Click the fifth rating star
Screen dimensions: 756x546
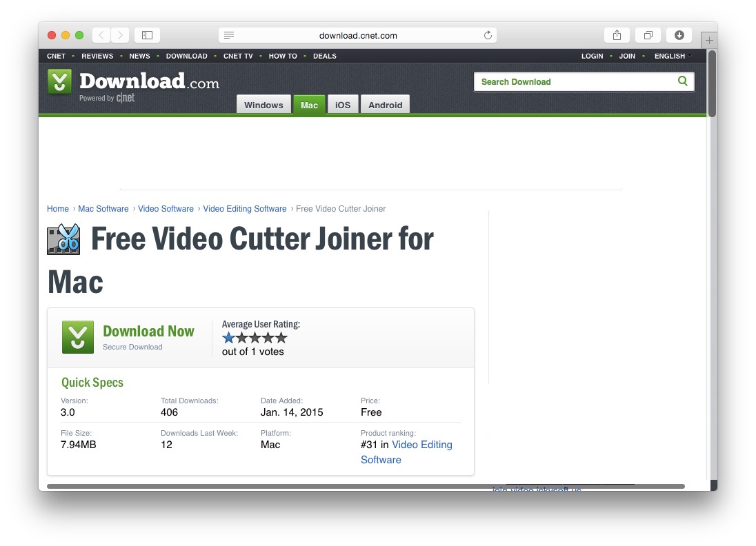(x=281, y=338)
